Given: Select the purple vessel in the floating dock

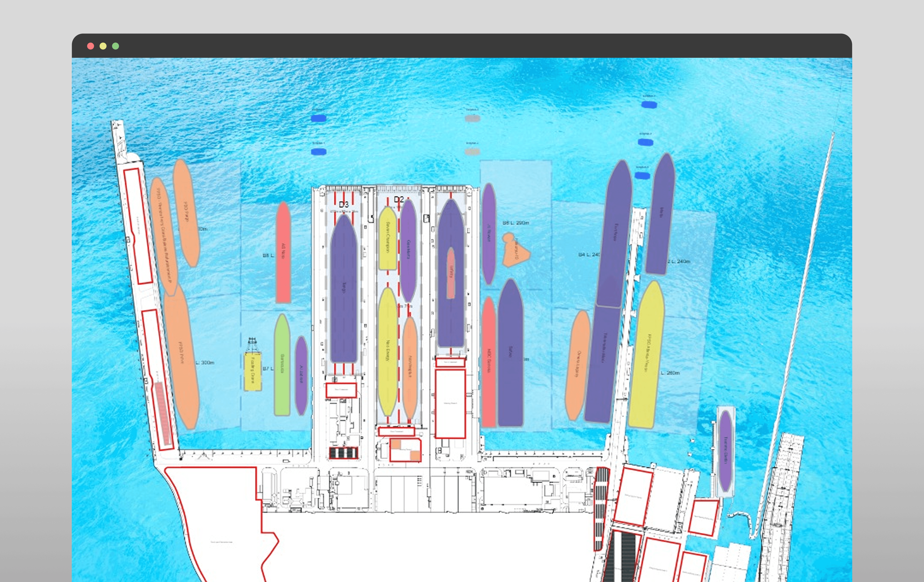Looking at the screenshot, I should pyautogui.click(x=725, y=452).
